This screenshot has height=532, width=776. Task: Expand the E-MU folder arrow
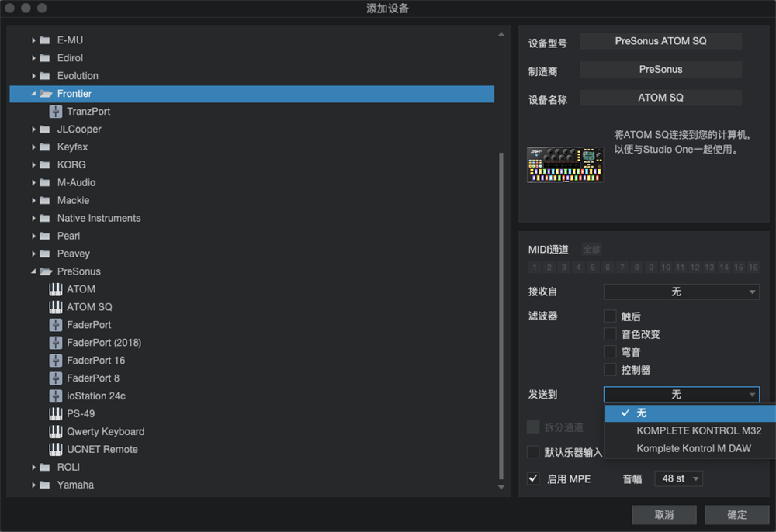coord(33,40)
